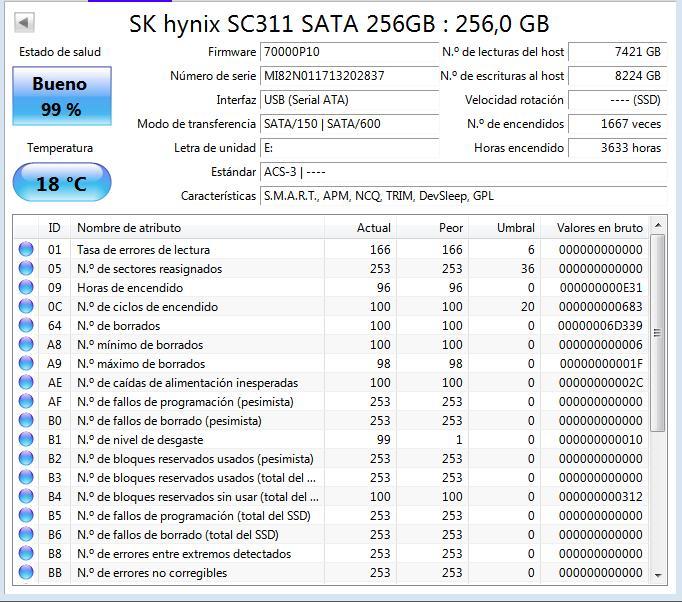Click the blue status orb for attribute 01
This screenshot has width=682, height=602.
pos(26,249)
